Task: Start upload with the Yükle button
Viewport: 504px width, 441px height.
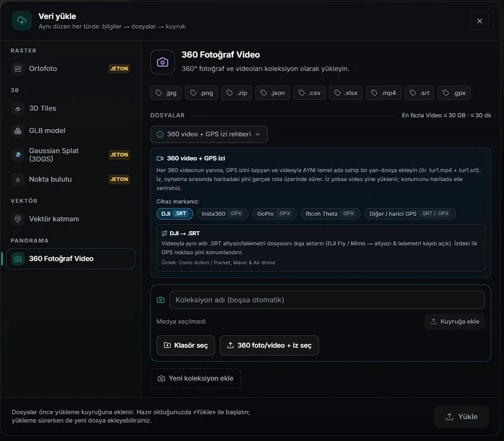Action: pos(462,417)
